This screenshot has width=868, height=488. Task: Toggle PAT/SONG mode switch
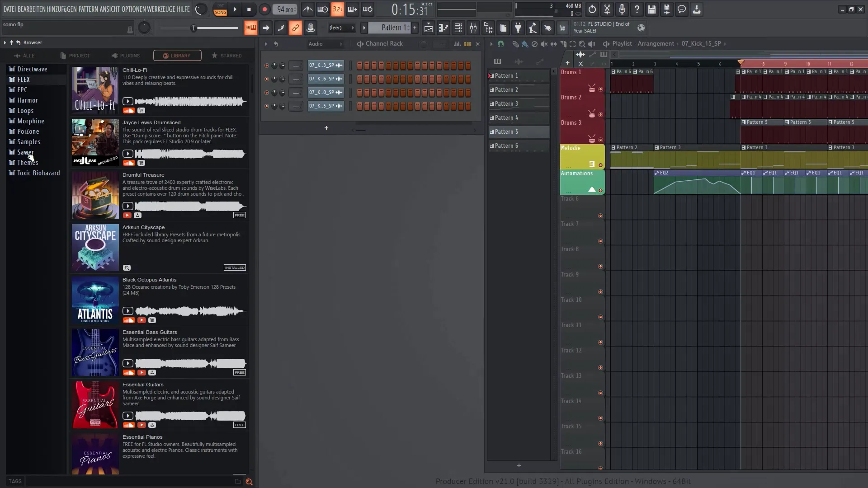point(220,9)
